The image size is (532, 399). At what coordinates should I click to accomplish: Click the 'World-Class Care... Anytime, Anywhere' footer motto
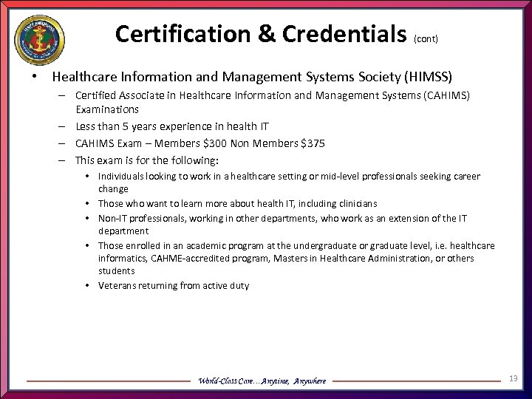(x=262, y=381)
